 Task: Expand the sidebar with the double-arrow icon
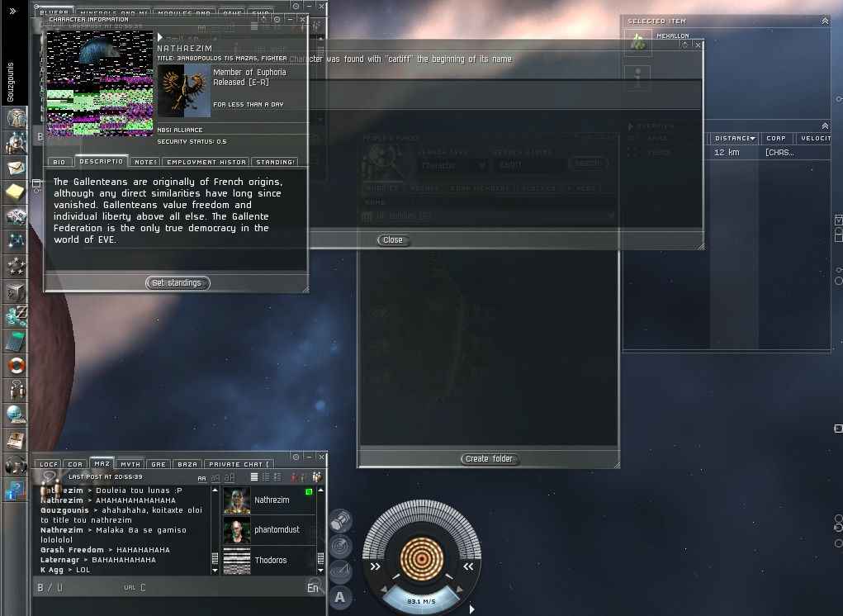click(12, 11)
